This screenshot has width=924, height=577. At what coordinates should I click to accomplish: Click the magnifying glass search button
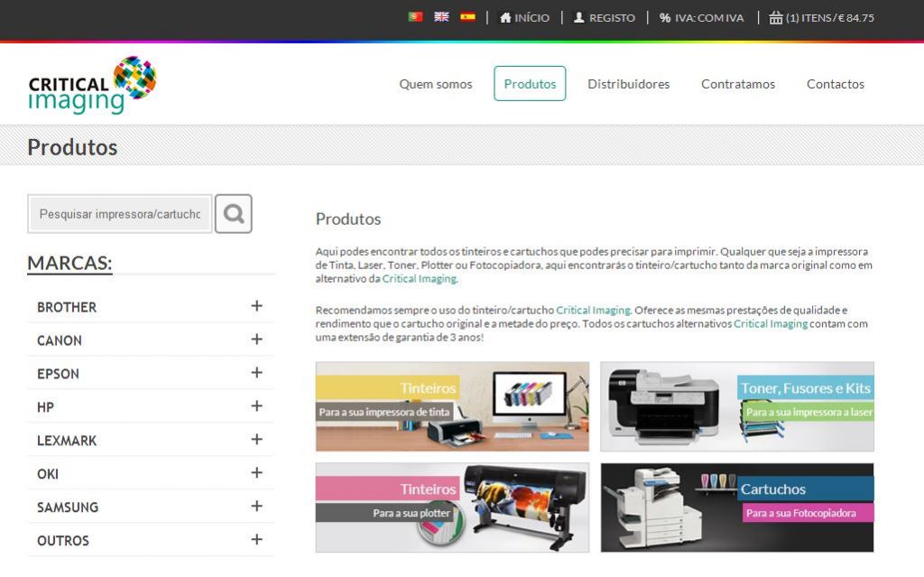[x=234, y=214]
